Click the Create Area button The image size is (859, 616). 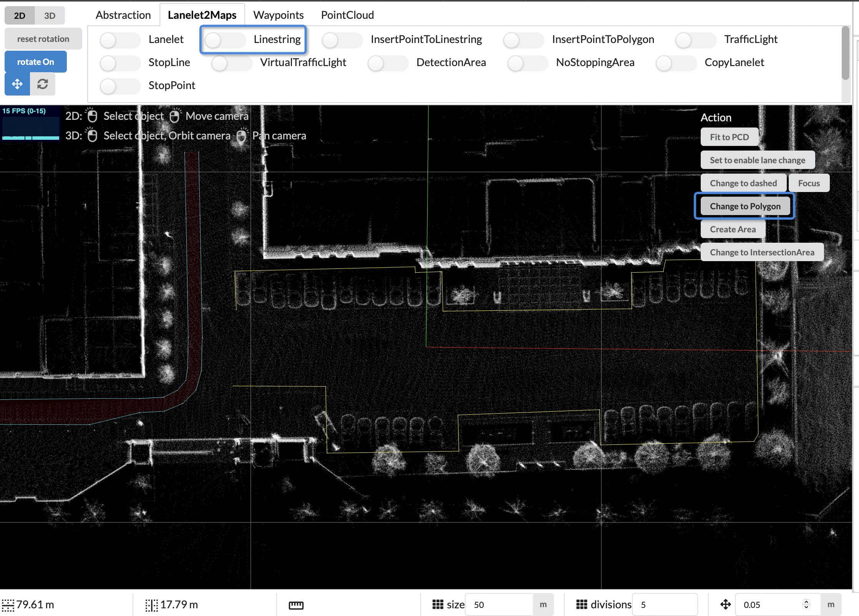(x=733, y=229)
